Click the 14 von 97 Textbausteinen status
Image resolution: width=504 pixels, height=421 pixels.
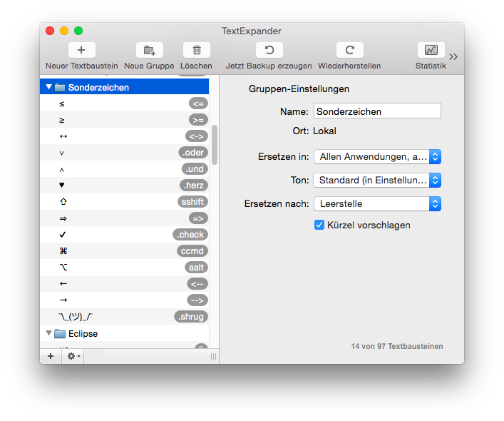(397, 346)
